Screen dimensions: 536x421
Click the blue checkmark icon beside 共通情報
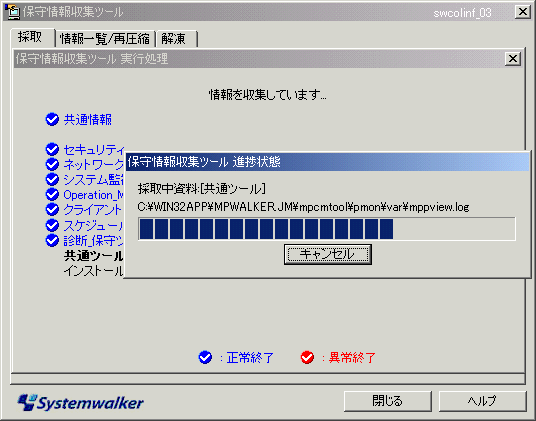tap(52, 119)
